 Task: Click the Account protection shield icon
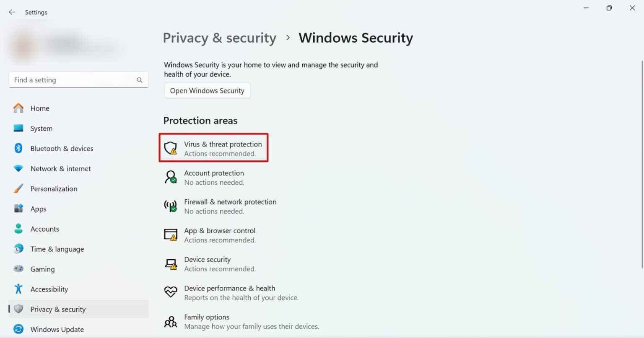[x=170, y=177]
